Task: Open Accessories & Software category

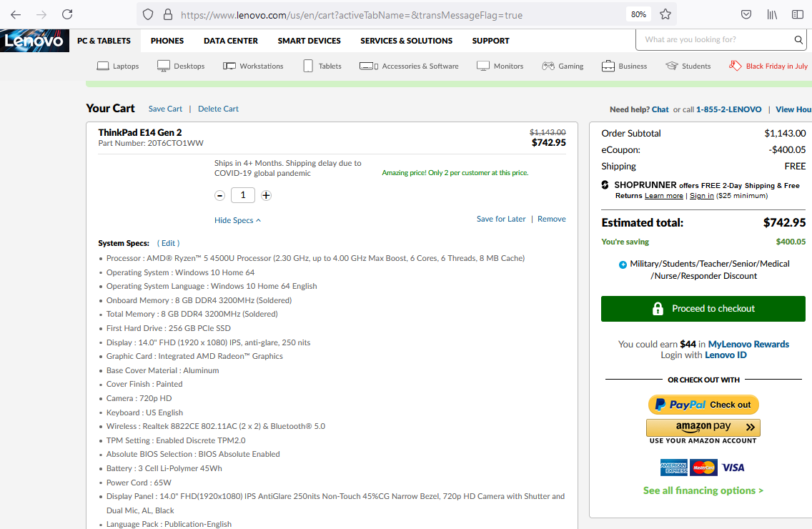Action: point(409,66)
